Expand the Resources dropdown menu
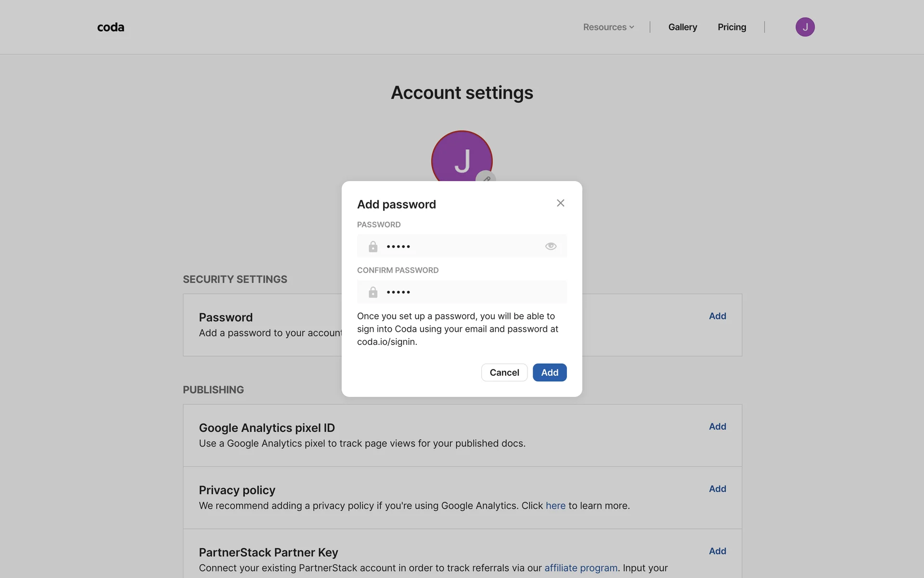The image size is (924, 578). click(x=608, y=27)
